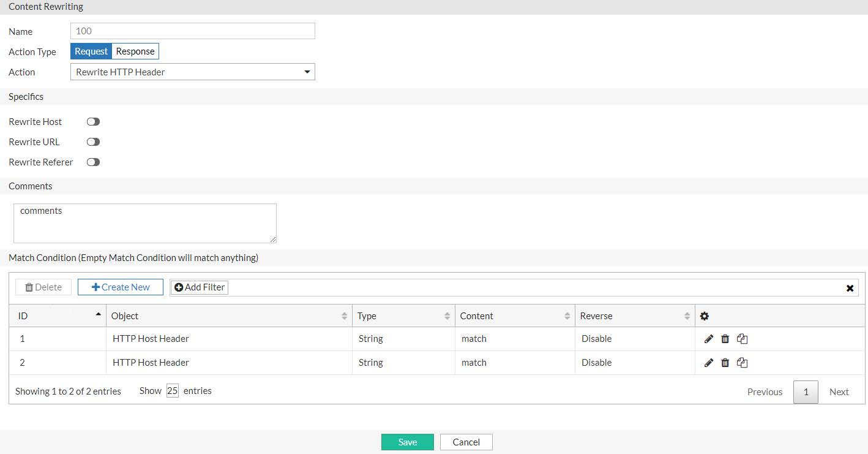Edit the second match condition
The height and width of the screenshot is (454, 868).
click(708, 362)
